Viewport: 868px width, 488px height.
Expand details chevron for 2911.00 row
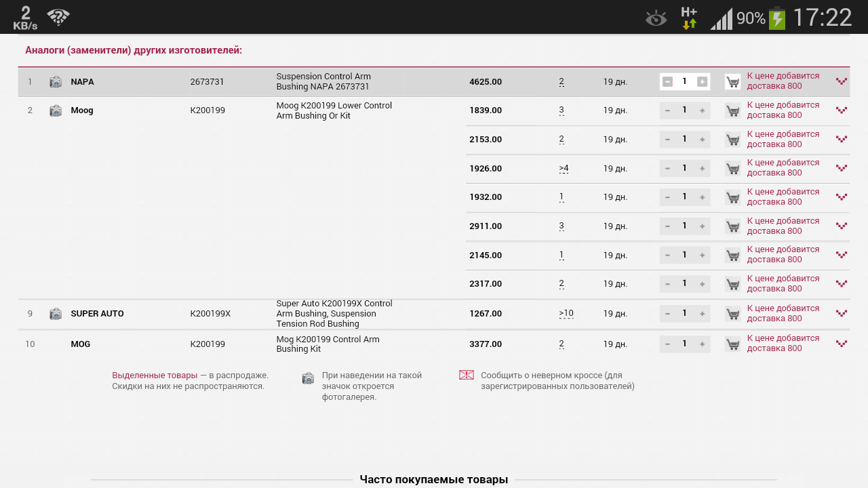[x=842, y=226]
